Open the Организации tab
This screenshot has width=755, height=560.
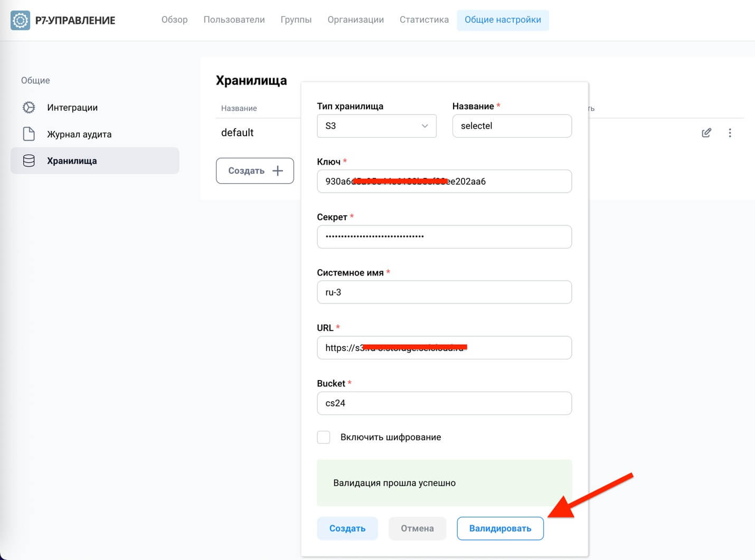[x=355, y=20]
